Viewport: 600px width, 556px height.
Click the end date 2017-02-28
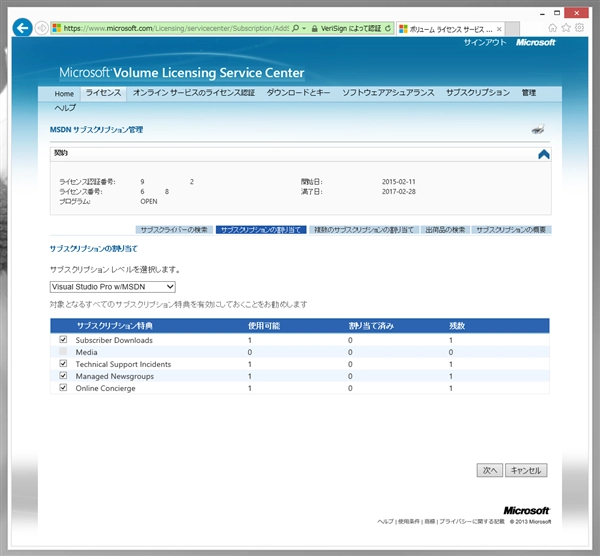(x=398, y=192)
